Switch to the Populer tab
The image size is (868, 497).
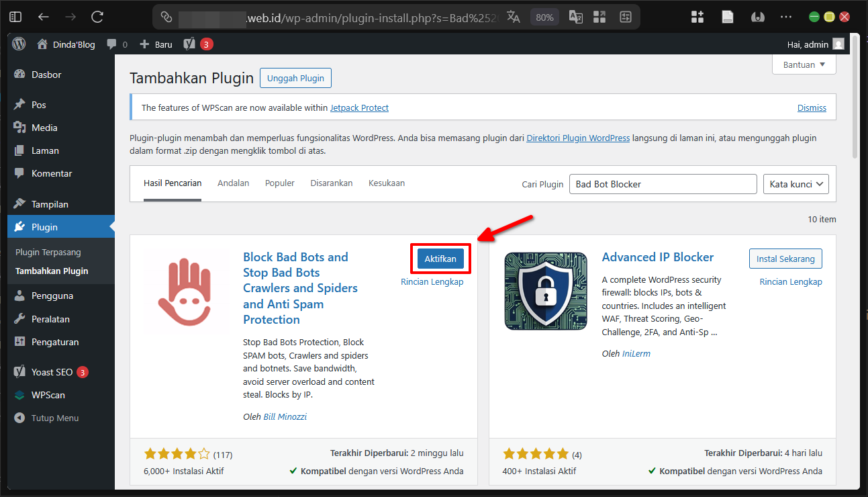(280, 183)
